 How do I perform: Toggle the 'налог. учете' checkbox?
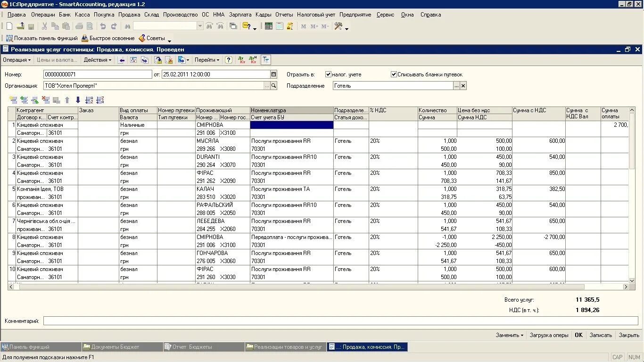pyautogui.click(x=328, y=74)
